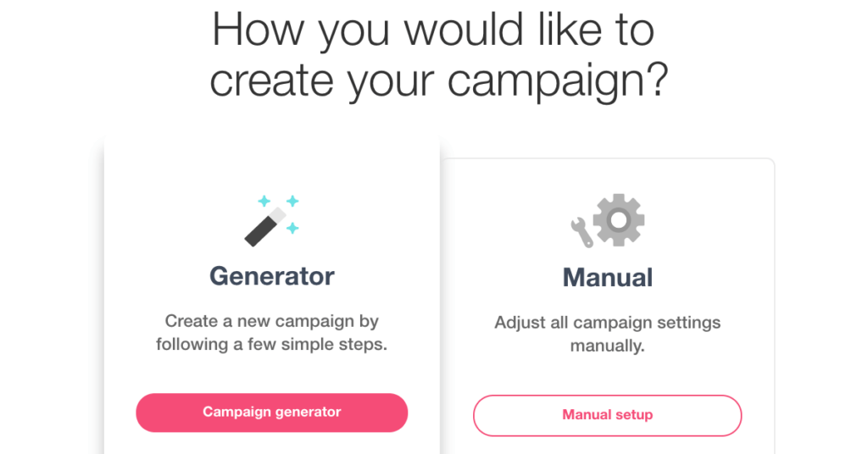
Task: Click the small wrench icon beside the gear
Action: point(582,231)
